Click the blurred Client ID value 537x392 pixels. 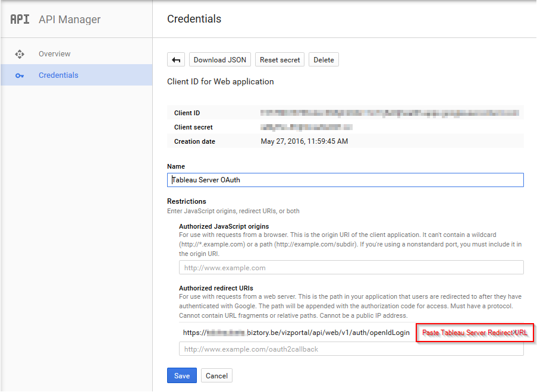point(390,113)
